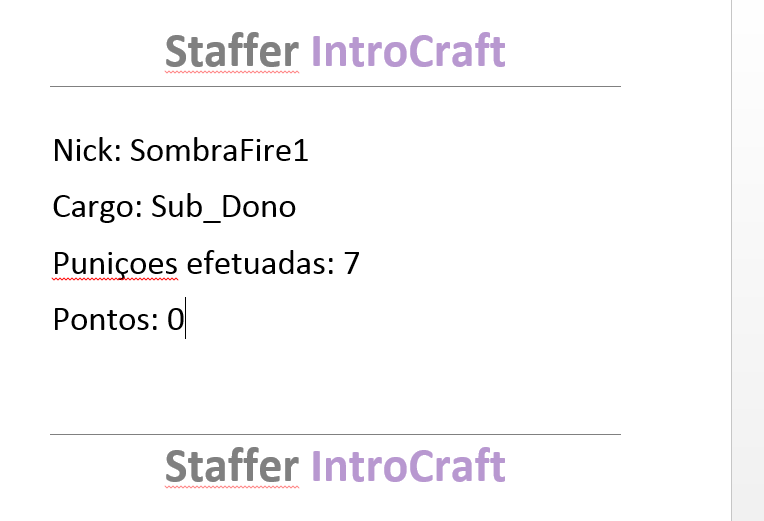This screenshot has width=764, height=521.
Task: Click the horizontal line above the footer
Action: pos(335,434)
